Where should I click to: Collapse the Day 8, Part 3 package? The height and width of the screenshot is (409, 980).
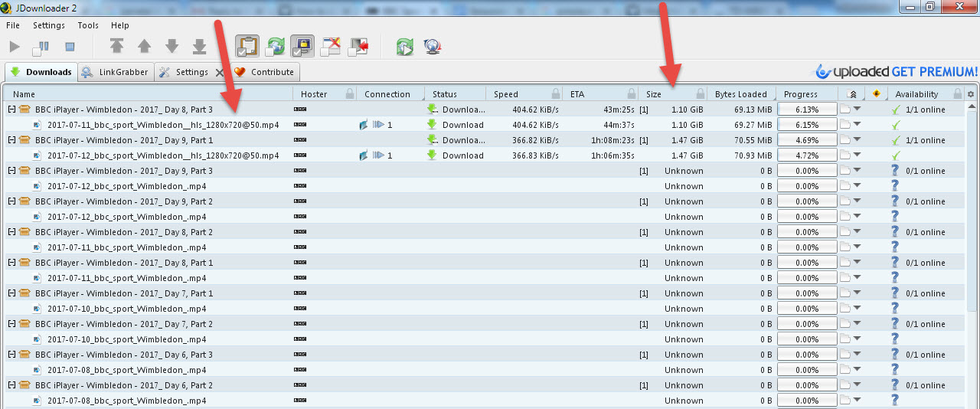(11, 110)
